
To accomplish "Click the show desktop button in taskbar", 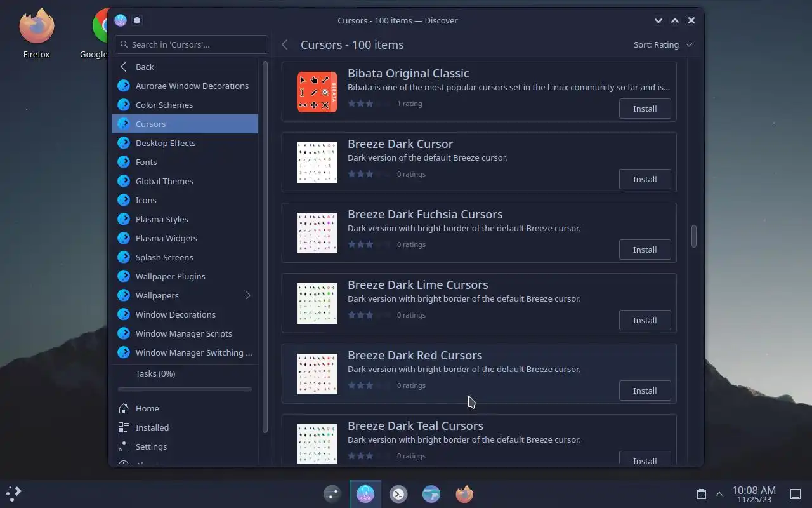I will 796,494.
